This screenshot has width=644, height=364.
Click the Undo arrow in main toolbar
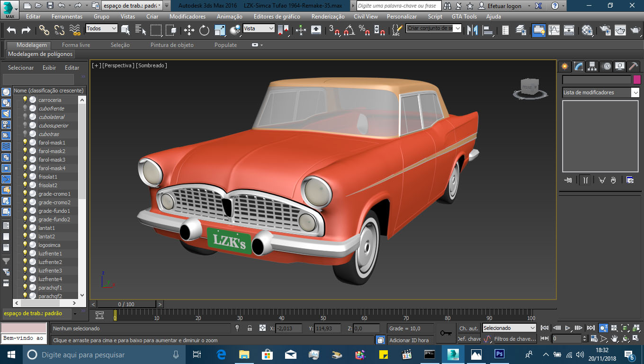(11, 30)
